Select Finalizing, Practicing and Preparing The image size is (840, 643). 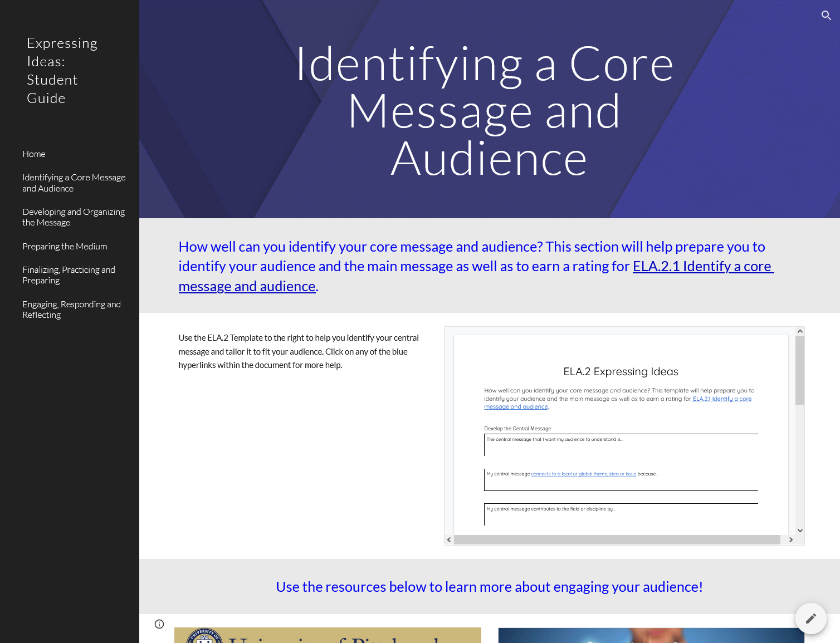(69, 275)
